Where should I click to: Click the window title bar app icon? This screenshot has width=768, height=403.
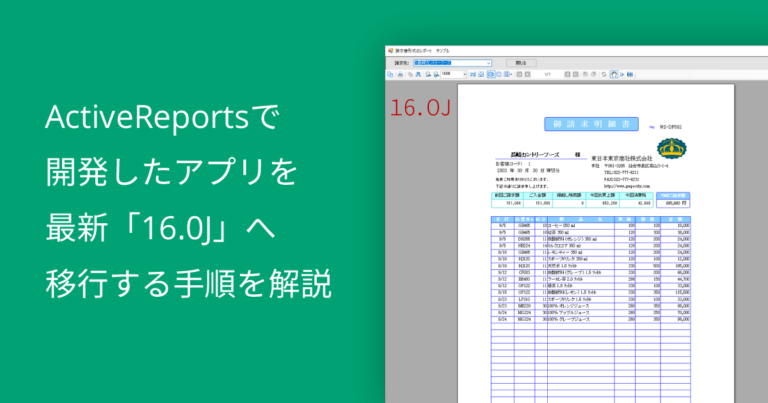pyautogui.click(x=390, y=50)
